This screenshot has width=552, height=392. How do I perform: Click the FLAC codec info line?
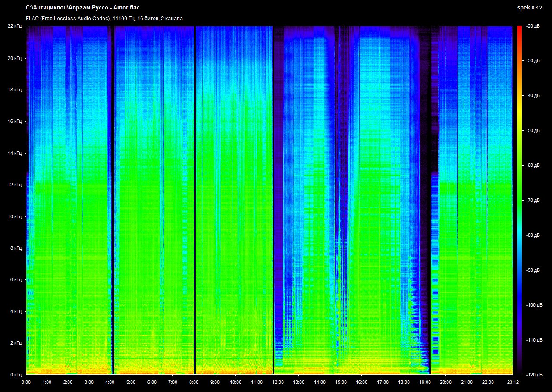104,19
